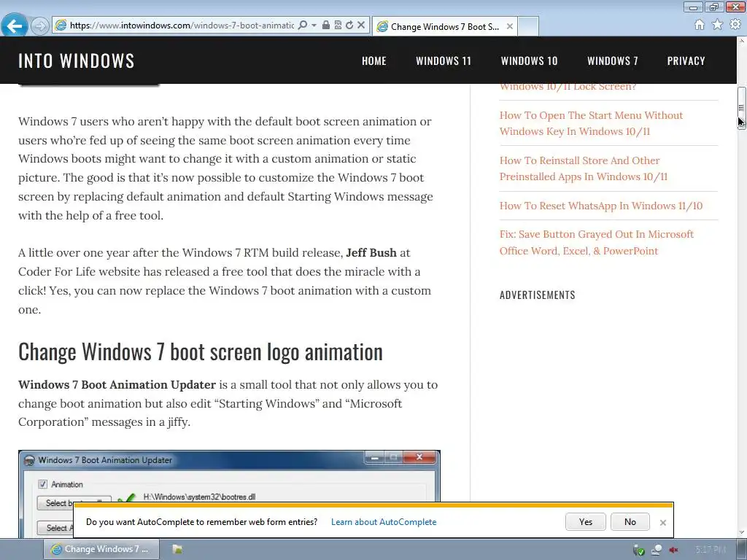Open the file explorer taskbar icon
The height and width of the screenshot is (560, 747).
[177, 549]
